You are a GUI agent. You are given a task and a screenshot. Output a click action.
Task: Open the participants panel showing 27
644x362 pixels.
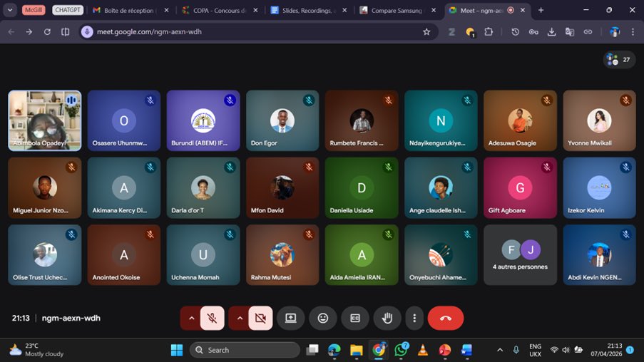[x=619, y=60]
